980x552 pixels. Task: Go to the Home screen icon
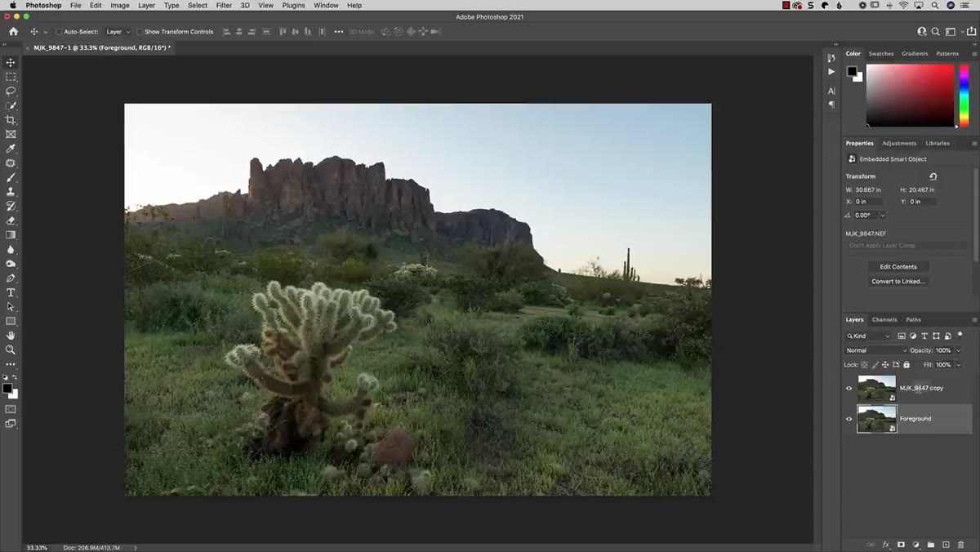pos(13,32)
